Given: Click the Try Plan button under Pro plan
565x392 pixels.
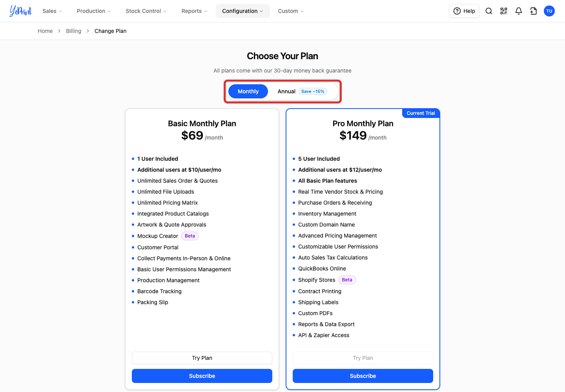Looking at the screenshot, I should click(363, 358).
